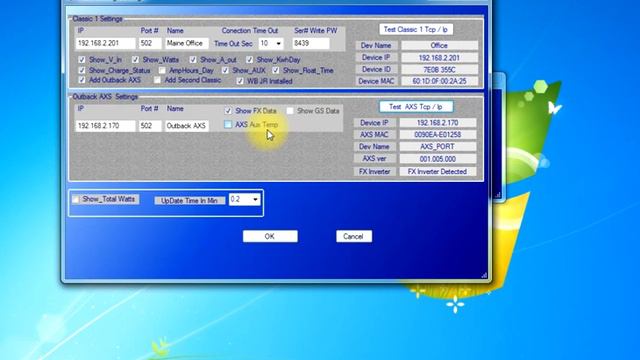Image resolution: width=640 pixels, height=360 pixels.
Task: Click the Test AXS Tcp / Ip button
Action: pyautogui.click(x=416, y=107)
